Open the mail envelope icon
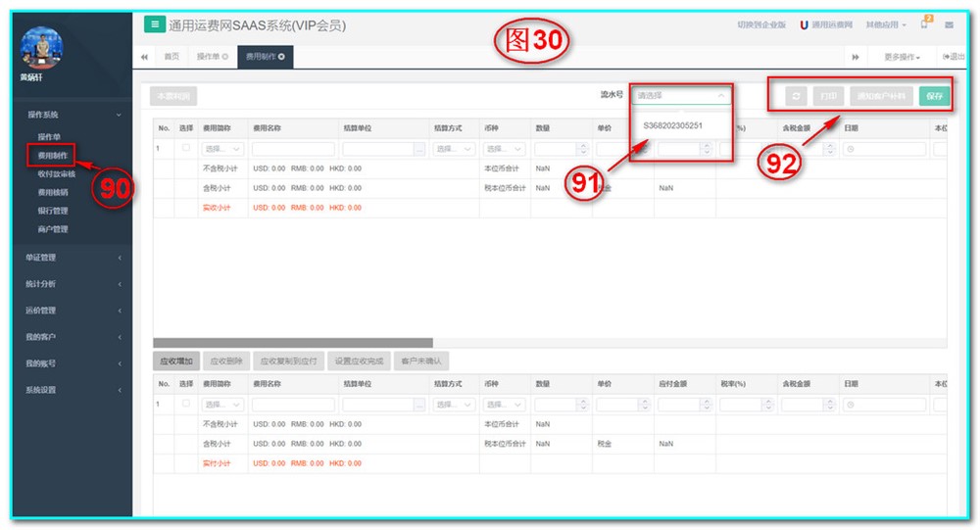The height and width of the screenshot is (530, 980). pos(949,25)
